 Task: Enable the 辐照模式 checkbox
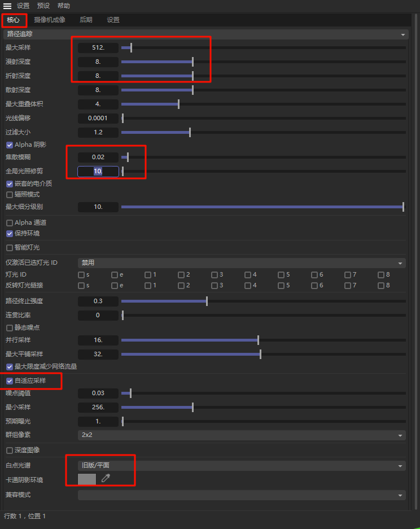point(10,195)
